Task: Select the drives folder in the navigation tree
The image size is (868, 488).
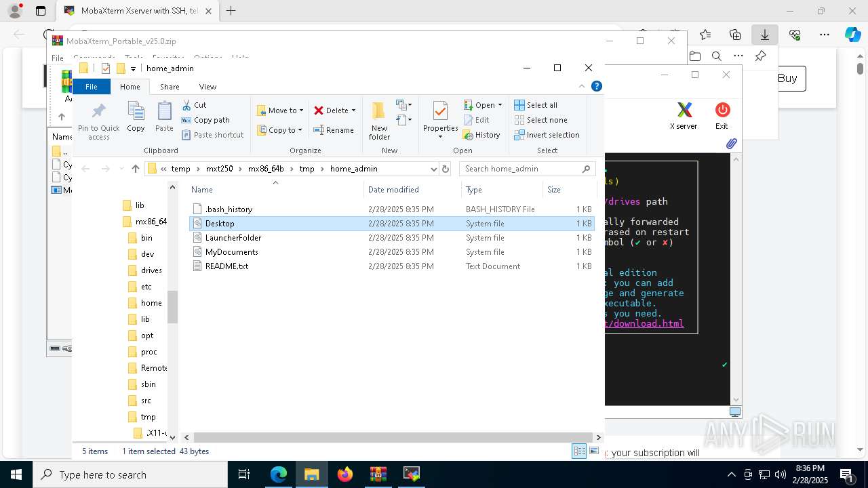Action: 145,270
